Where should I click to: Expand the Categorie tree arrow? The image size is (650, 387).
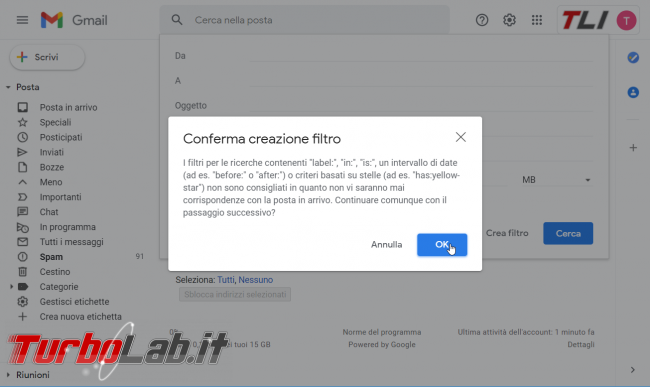point(11,287)
